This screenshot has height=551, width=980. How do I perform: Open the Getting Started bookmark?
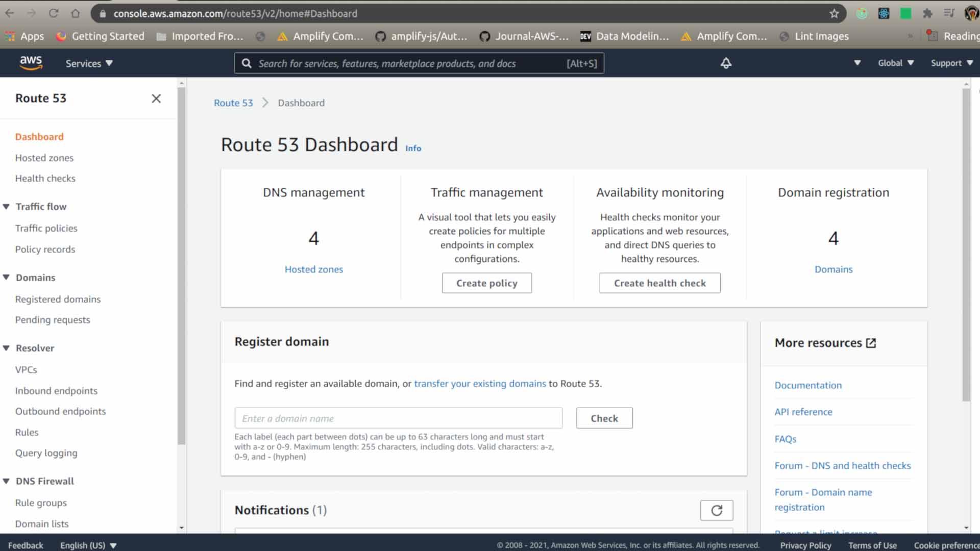point(100,36)
